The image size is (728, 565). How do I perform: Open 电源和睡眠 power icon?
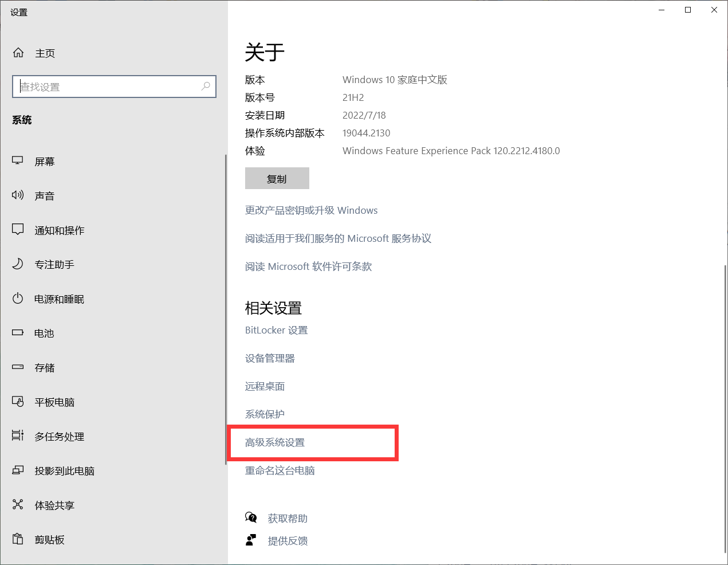point(18,299)
